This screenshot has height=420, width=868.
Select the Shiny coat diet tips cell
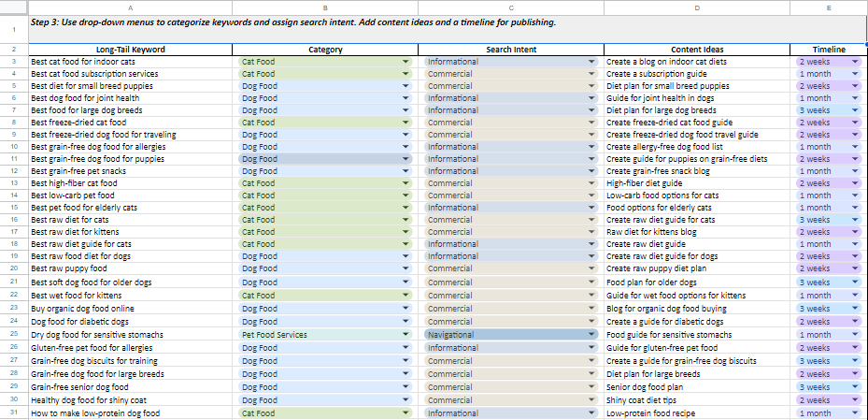[697, 400]
